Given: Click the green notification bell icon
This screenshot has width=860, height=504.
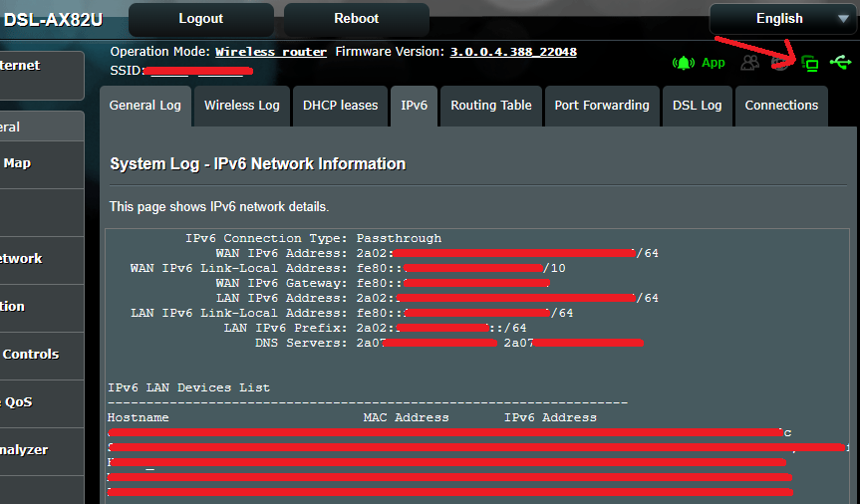Looking at the screenshot, I should [x=683, y=63].
